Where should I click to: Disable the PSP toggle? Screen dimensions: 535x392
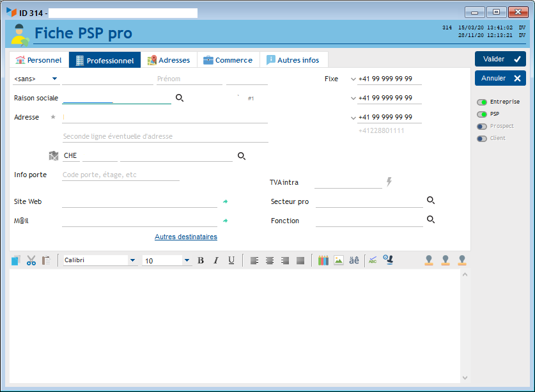pyautogui.click(x=482, y=114)
